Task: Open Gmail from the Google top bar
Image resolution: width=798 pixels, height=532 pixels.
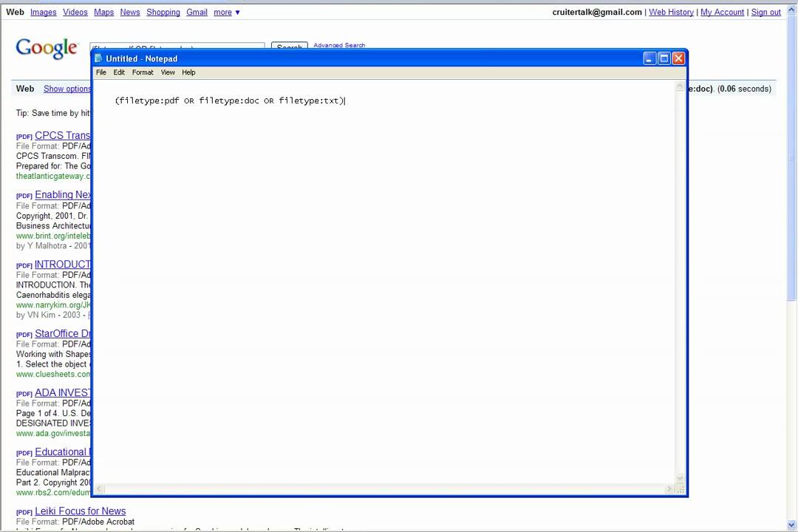Action: pos(197,13)
